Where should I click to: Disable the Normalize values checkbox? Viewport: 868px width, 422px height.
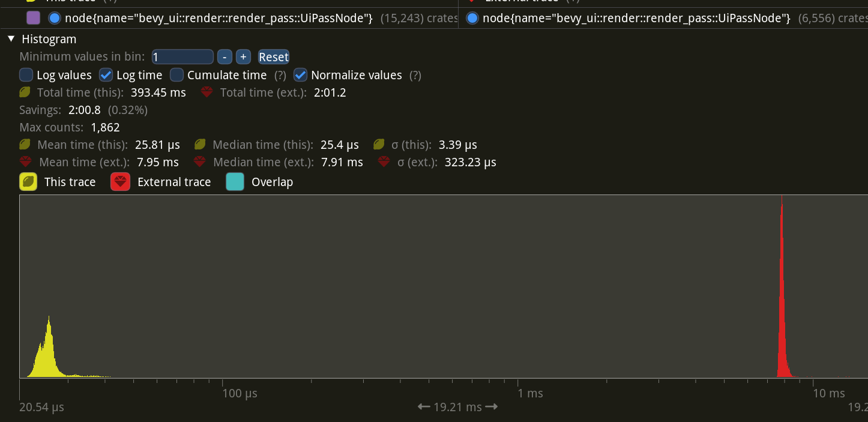[301, 75]
